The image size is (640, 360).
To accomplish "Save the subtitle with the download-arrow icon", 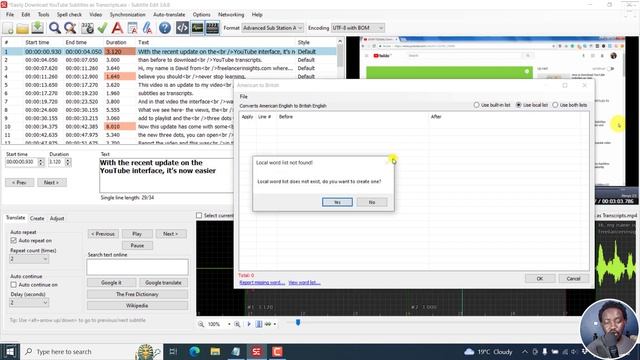I will [x=38, y=28].
